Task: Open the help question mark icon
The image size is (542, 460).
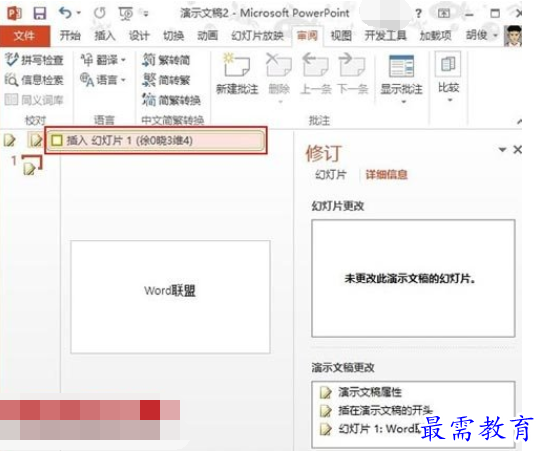Action: click(418, 13)
